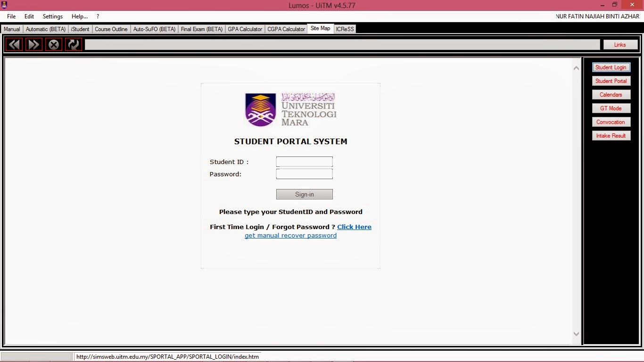Click the ? menu item

pyautogui.click(x=98, y=16)
